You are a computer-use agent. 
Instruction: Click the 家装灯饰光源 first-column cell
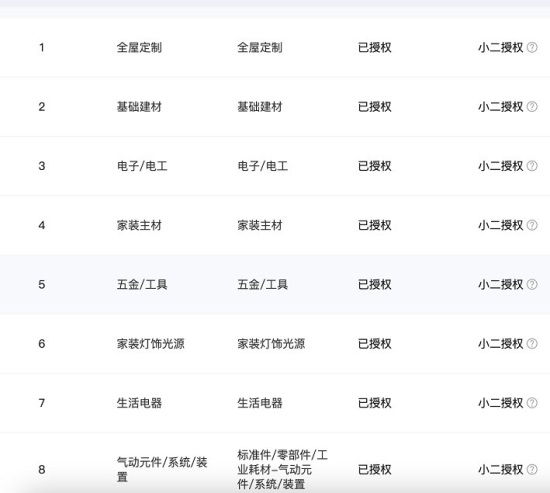pyautogui.click(x=151, y=344)
